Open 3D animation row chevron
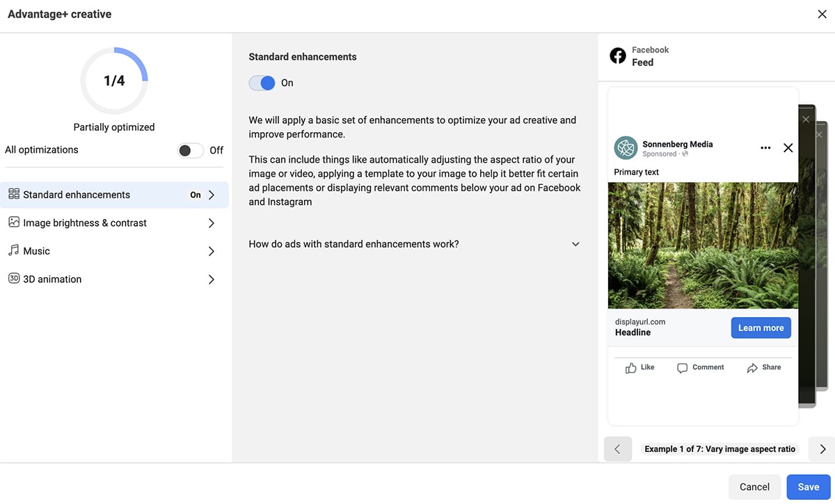835x504 pixels. tap(212, 279)
